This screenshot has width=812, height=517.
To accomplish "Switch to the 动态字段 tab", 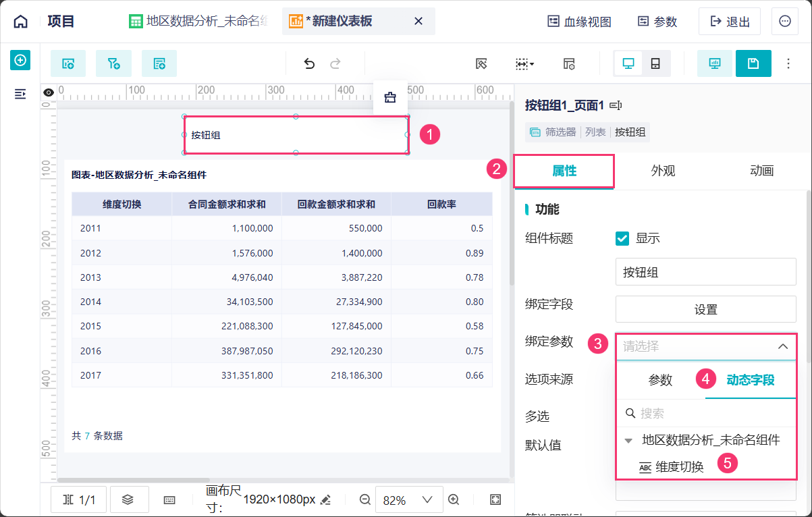I will coord(751,380).
